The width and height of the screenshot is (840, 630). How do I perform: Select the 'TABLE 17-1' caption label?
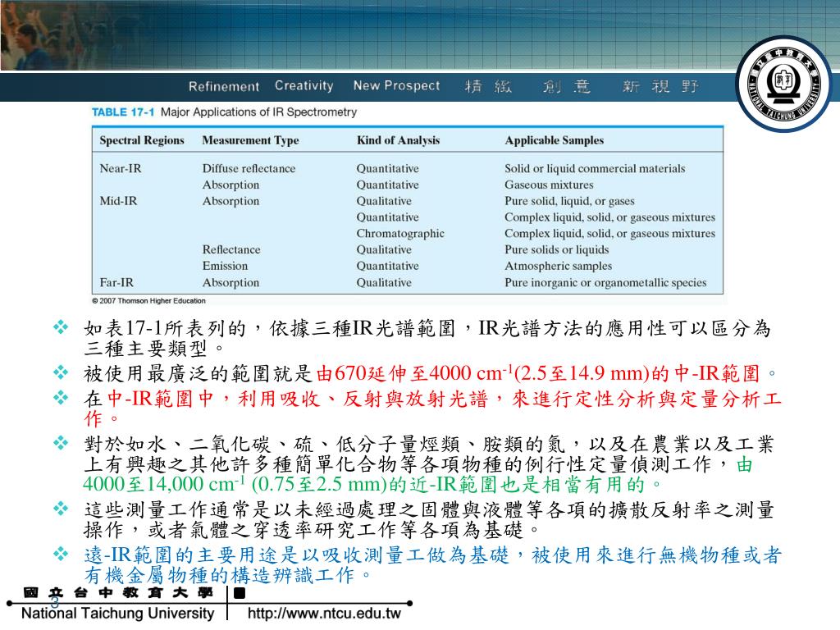[123, 112]
